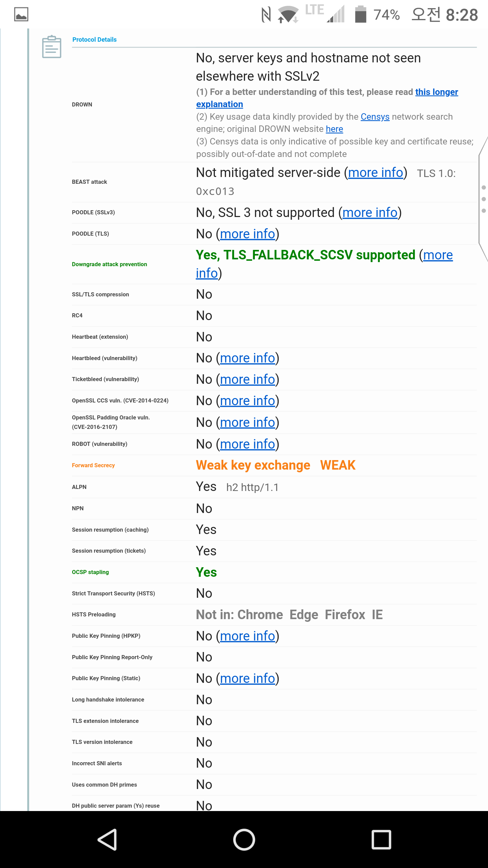The width and height of the screenshot is (488, 868).
Task: Open ROBOT vulnerability more info link
Action: (x=247, y=444)
